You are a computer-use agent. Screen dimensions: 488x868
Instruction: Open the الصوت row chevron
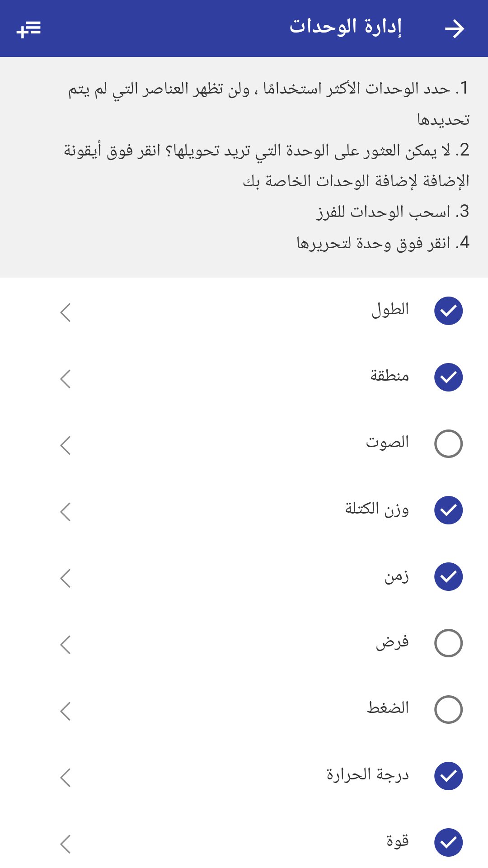(66, 445)
